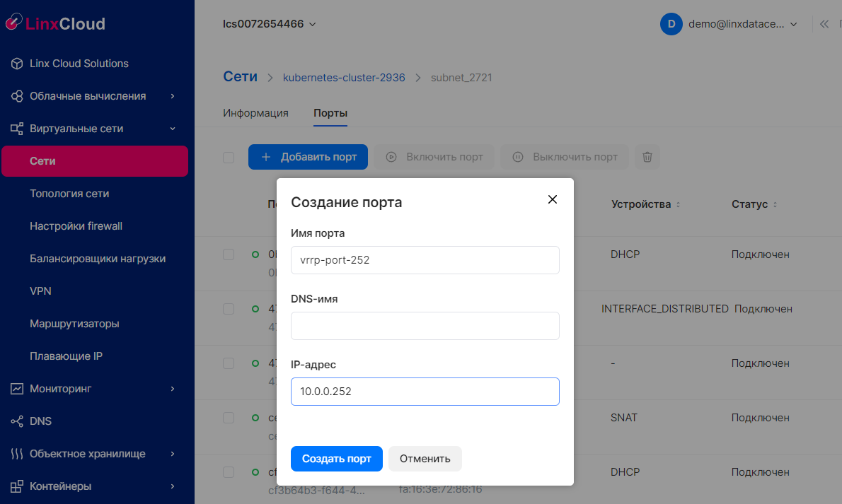
Task: Click the Контейнеры sidebar icon
Action: [17, 486]
